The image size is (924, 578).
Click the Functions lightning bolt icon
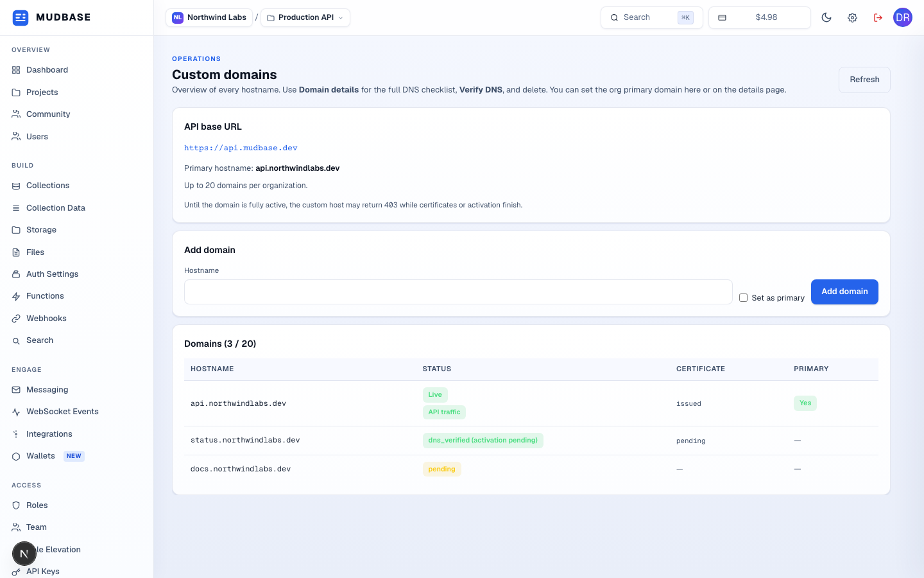16,296
